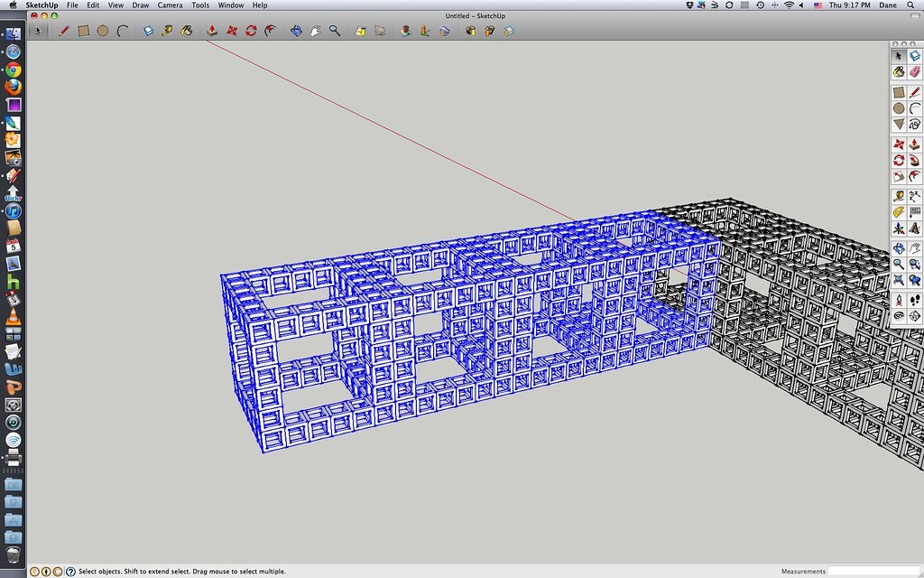The height and width of the screenshot is (578, 924).
Task: Select the Follow Me tool
Action: [x=269, y=30]
